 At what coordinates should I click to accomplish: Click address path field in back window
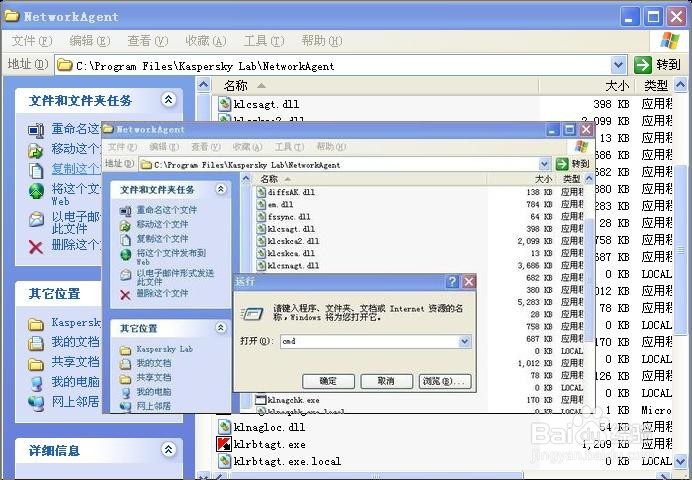pyautogui.click(x=334, y=65)
